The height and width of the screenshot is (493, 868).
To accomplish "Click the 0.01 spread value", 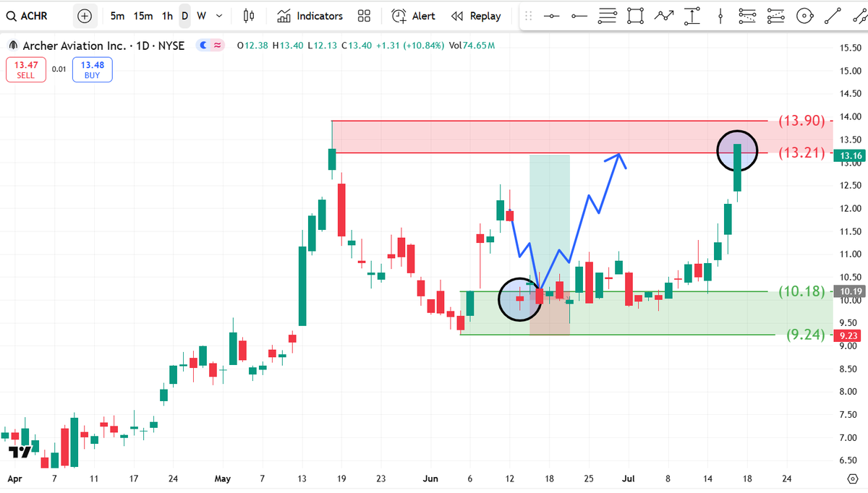I will click(x=59, y=69).
